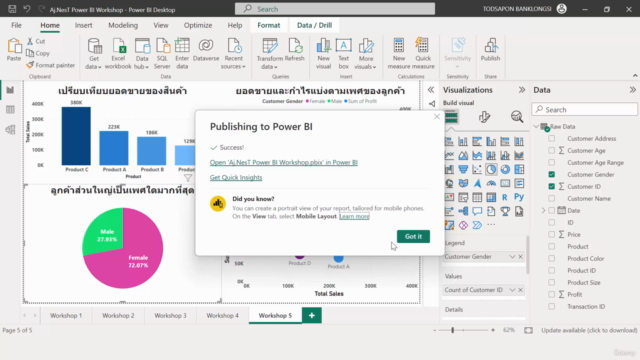Click the title bar Search box
640x360 pixels.
335,9
